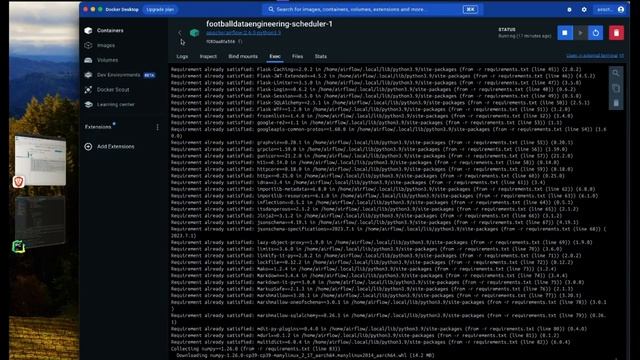Switch to the Logs tab
The image size is (640, 360).
tap(182, 56)
